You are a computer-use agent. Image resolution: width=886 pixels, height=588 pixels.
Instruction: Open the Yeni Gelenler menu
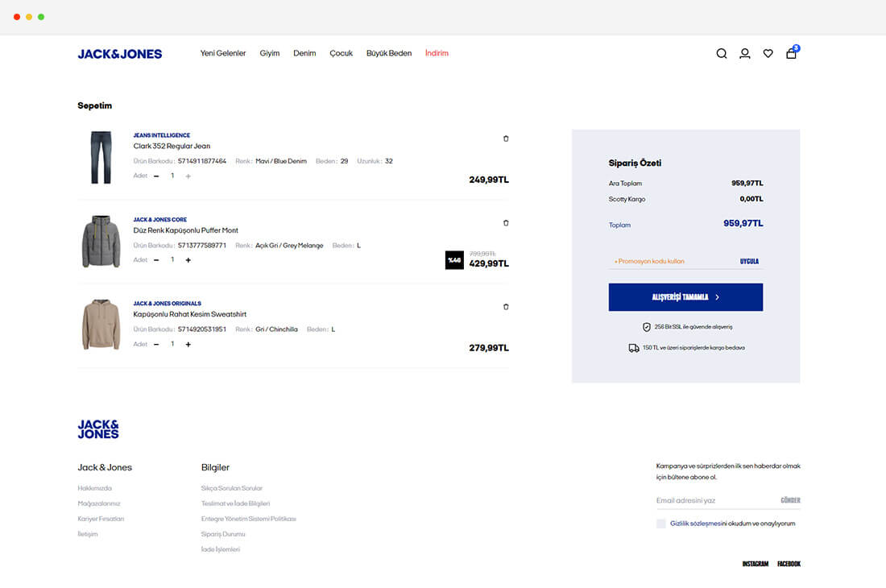tap(222, 53)
